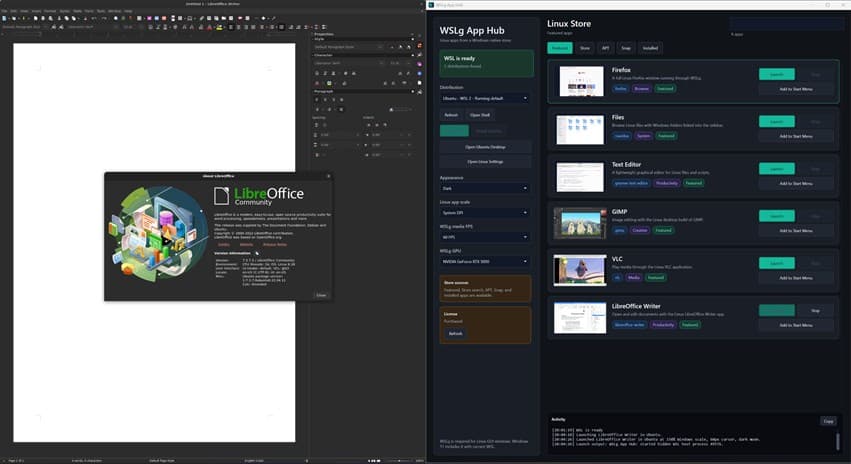
Task: Open the Properties deck icon in Writer sidebar
Action: pos(420,45)
